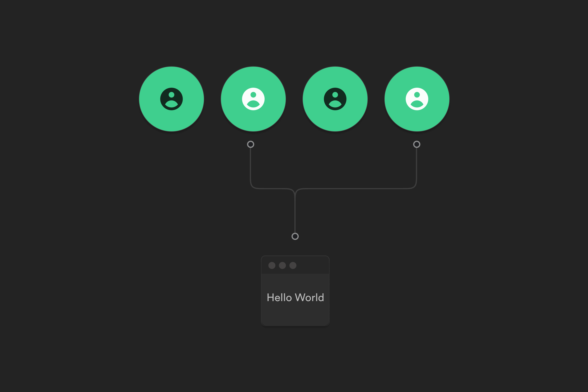The image size is (588, 392).
Task: Select the bottom connection port on graph
Action: 295,236
